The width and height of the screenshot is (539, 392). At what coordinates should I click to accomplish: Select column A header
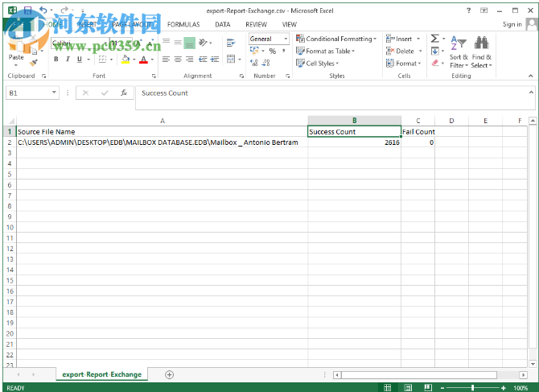tap(163, 121)
